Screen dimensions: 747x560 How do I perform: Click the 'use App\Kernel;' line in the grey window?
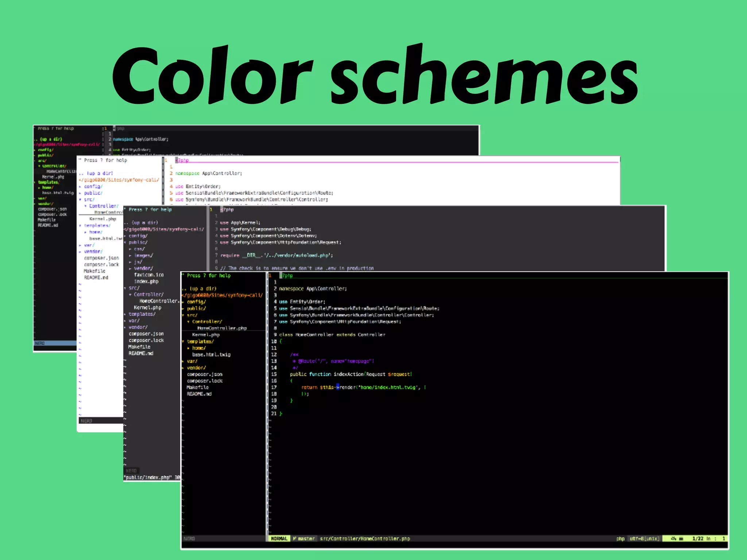[x=240, y=223]
